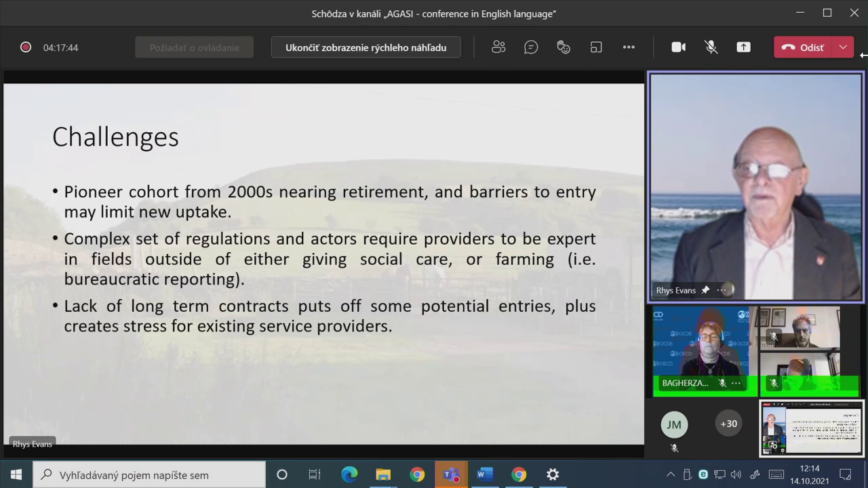Open the meeting chat
This screenshot has height=488, width=868.
point(531,47)
